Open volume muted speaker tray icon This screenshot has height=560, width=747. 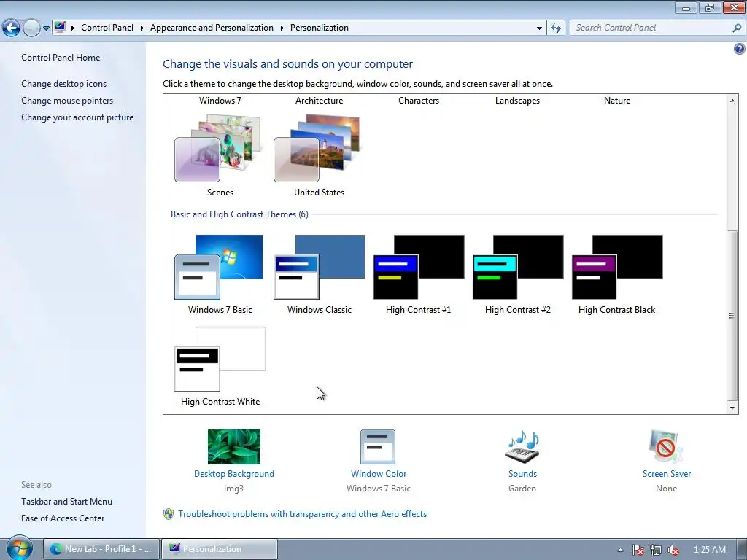[x=673, y=550]
